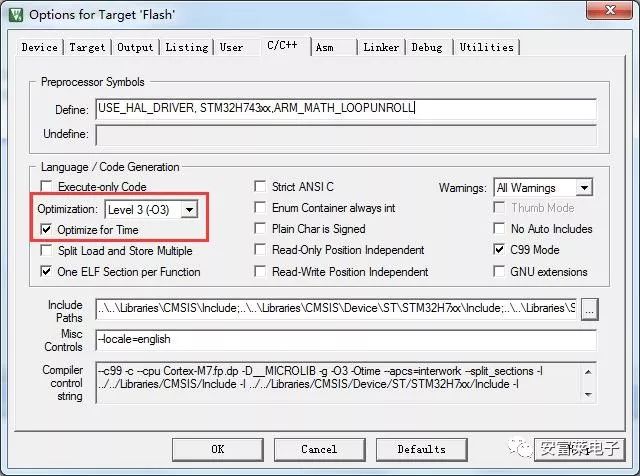Image resolution: width=640 pixels, height=476 pixels.
Task: Open the Linker tab
Action: point(381,47)
